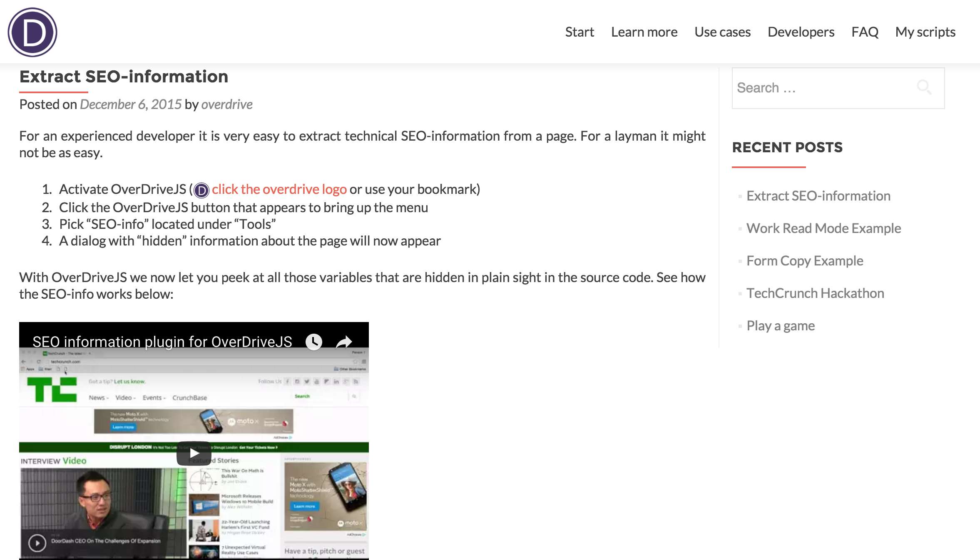Open the Developers navigation link
980x560 pixels.
(x=801, y=32)
